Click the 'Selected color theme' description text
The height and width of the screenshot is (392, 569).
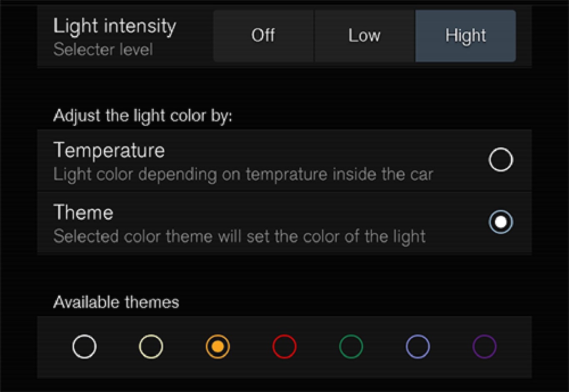(x=240, y=236)
